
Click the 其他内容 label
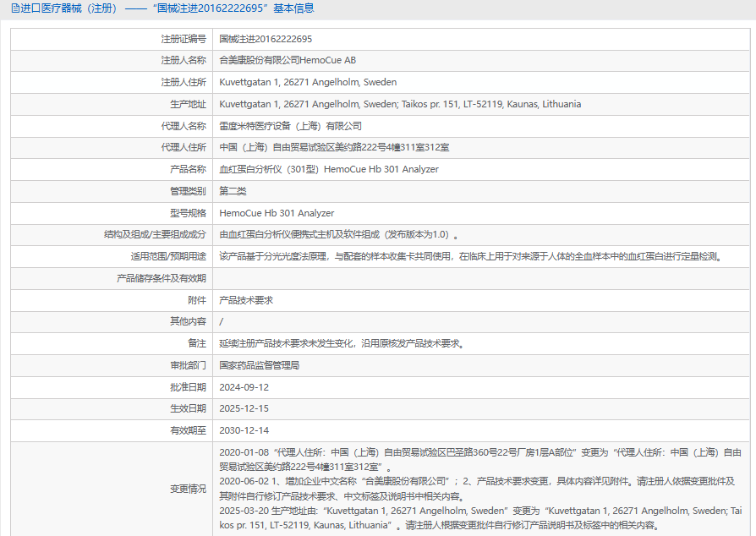188,321
